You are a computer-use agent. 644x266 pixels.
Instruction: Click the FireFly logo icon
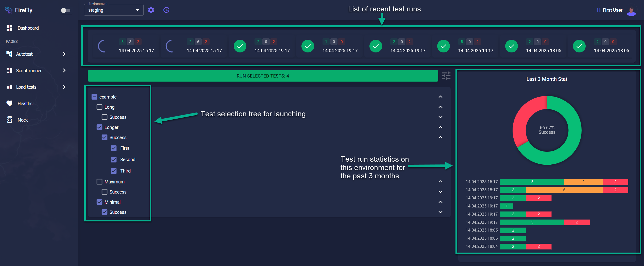point(8,10)
